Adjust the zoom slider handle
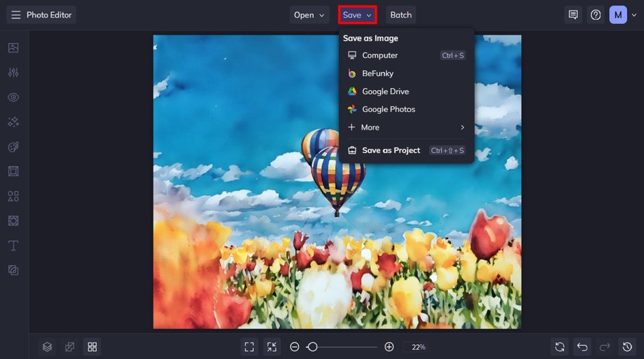 pos(312,347)
